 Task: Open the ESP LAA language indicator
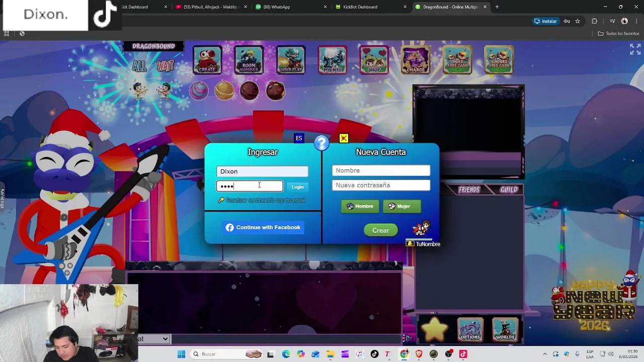click(590, 354)
